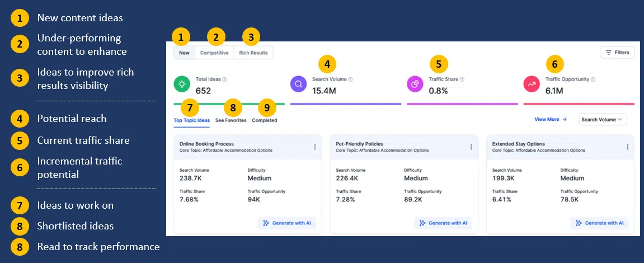Click the View More link
Screen dimensions: 644x263
[551, 119]
